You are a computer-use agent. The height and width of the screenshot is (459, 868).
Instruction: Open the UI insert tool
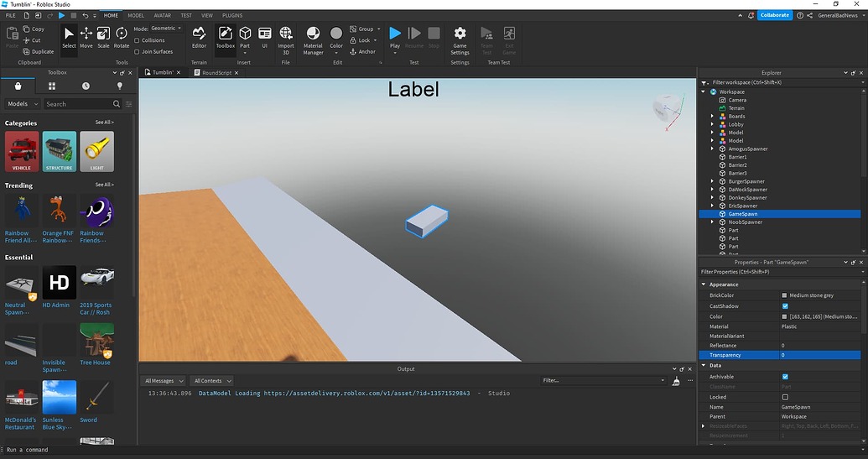tap(265, 38)
